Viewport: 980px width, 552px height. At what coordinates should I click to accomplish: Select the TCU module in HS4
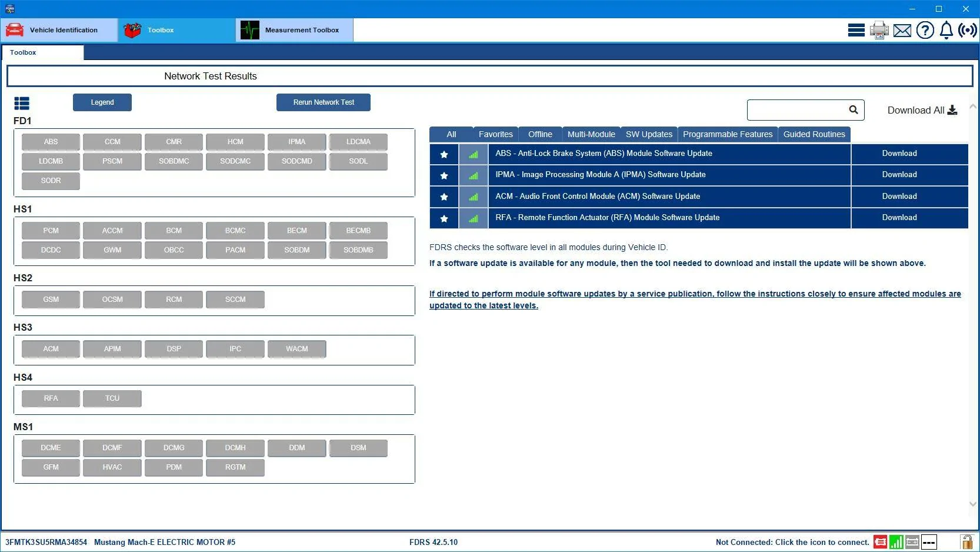[112, 398]
